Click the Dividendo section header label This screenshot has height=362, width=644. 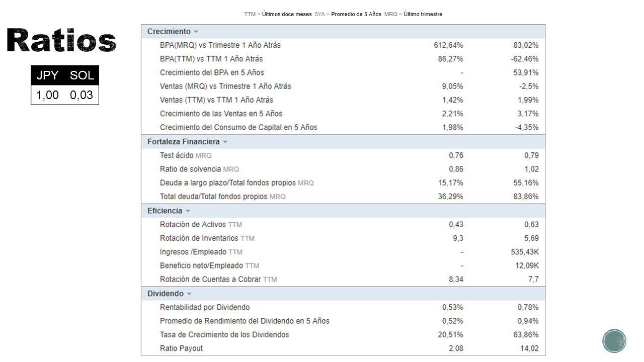coord(166,294)
